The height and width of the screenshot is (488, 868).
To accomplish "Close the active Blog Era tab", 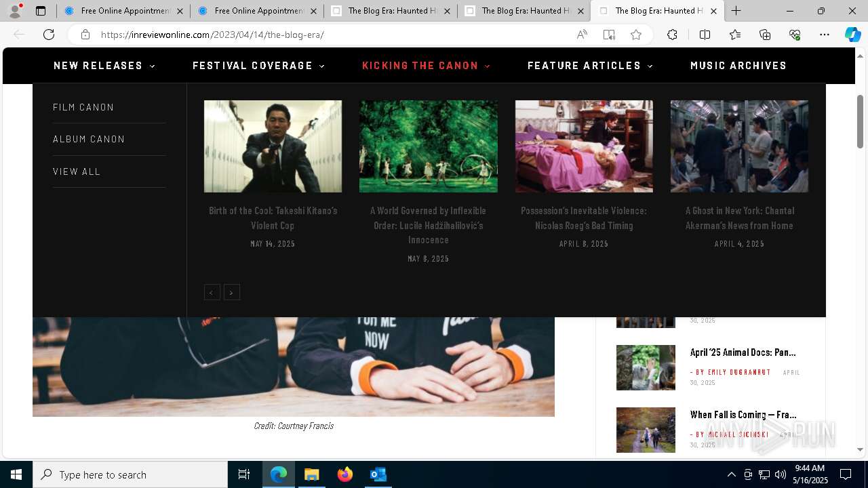I will coord(713,11).
